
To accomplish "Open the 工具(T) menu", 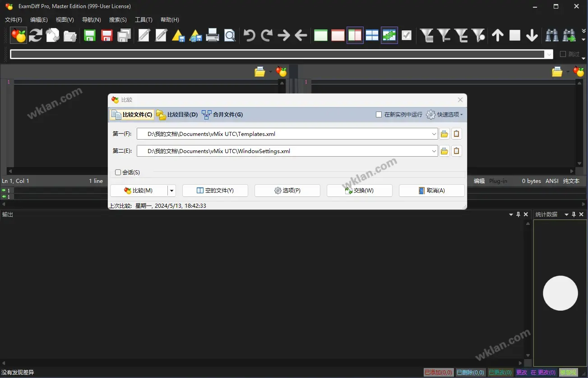I will click(x=144, y=20).
